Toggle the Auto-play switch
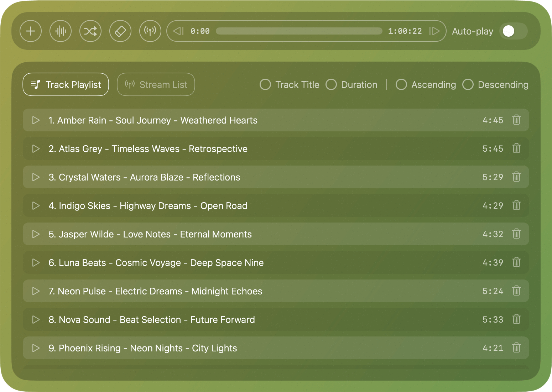 click(513, 31)
